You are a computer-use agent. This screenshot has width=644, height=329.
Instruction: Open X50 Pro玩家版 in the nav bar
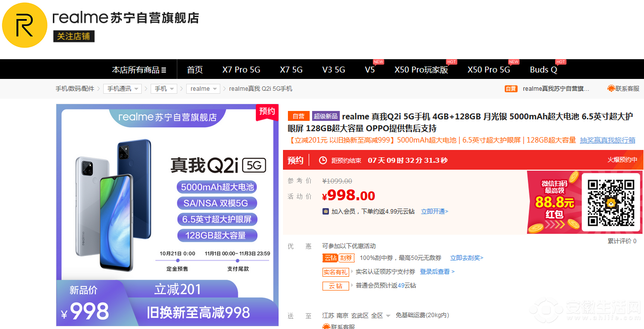(421, 70)
